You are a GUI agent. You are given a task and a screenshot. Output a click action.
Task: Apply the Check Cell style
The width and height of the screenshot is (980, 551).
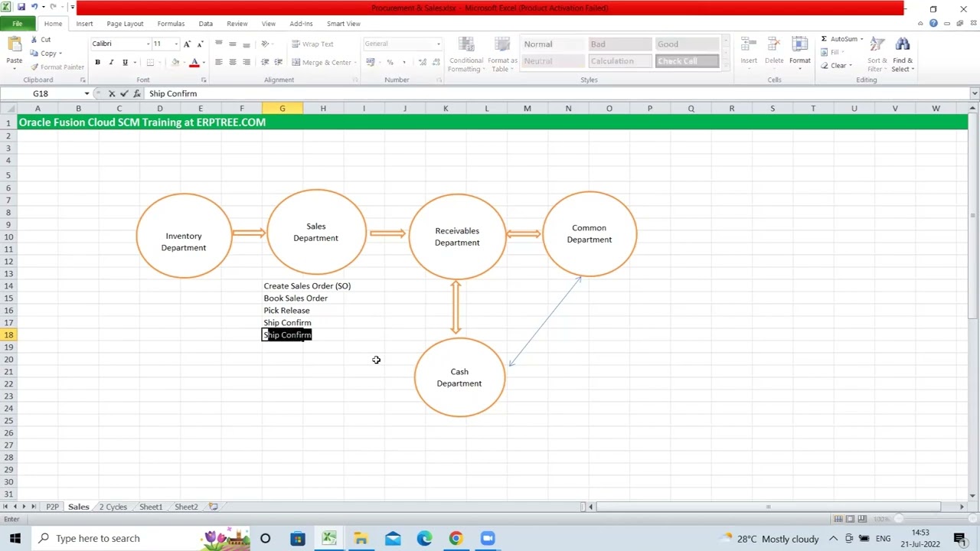point(687,61)
